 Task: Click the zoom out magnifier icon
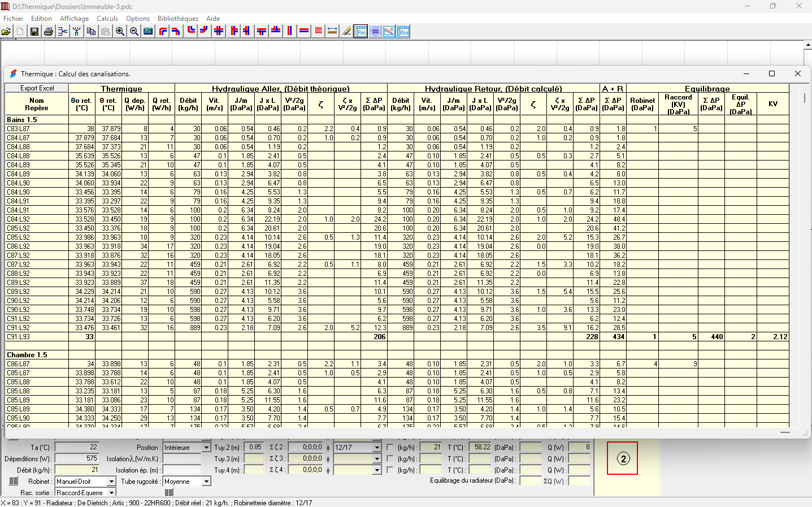coord(134,32)
